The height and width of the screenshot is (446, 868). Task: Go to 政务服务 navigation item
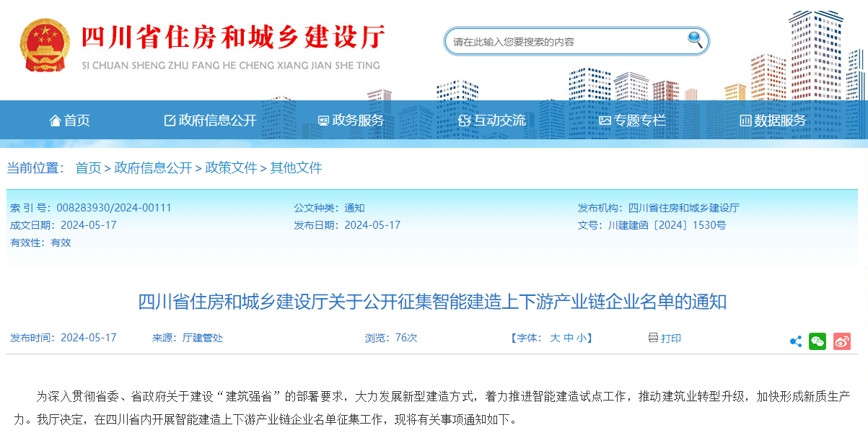pos(351,121)
